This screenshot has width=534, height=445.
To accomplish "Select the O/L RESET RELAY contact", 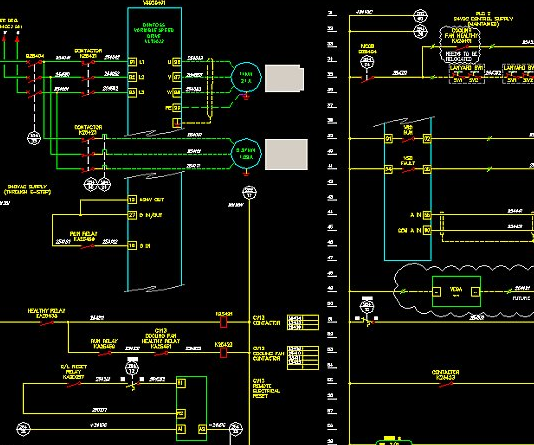I will pyautogui.click(x=74, y=384).
